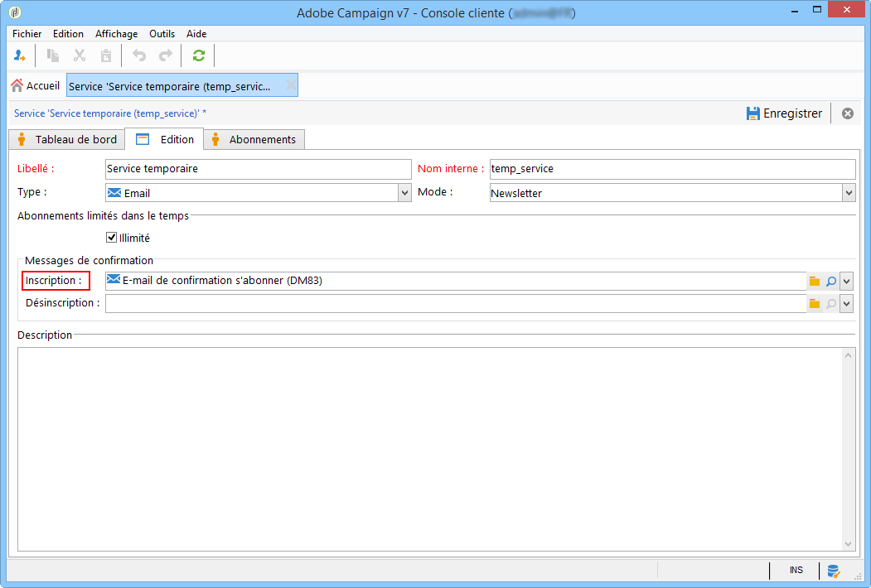Uncheck the Illimité checkbox
This screenshot has height=588, width=871.
tap(111, 238)
